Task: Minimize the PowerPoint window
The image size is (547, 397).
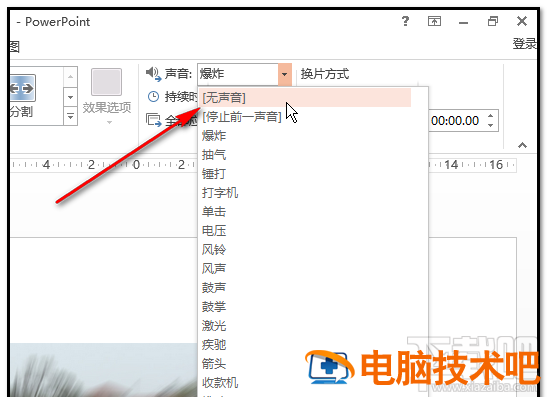Action: 463,23
